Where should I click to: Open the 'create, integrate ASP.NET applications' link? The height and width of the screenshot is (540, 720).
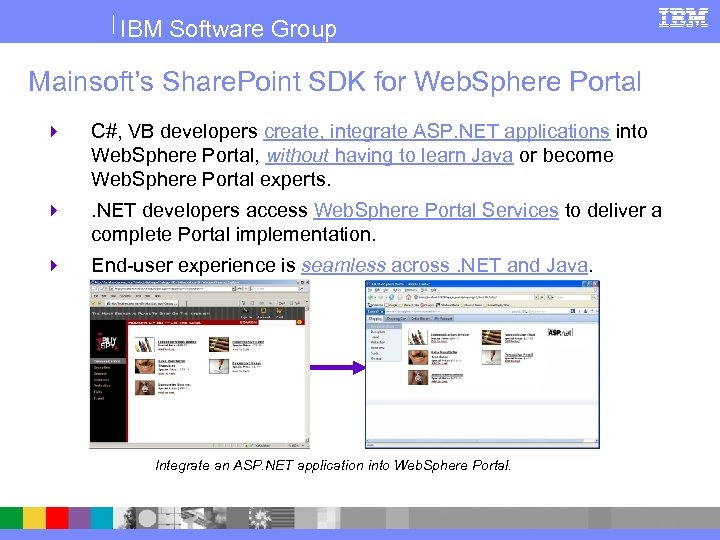437,131
